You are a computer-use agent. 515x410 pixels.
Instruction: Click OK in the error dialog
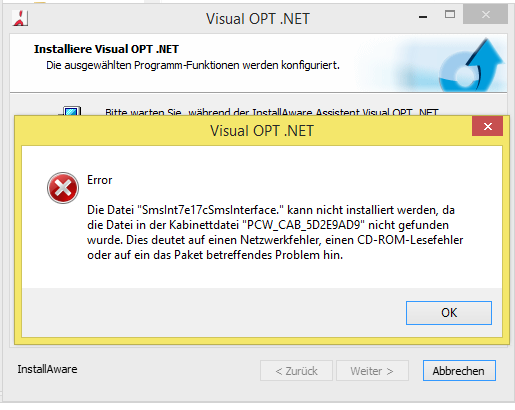pos(449,313)
